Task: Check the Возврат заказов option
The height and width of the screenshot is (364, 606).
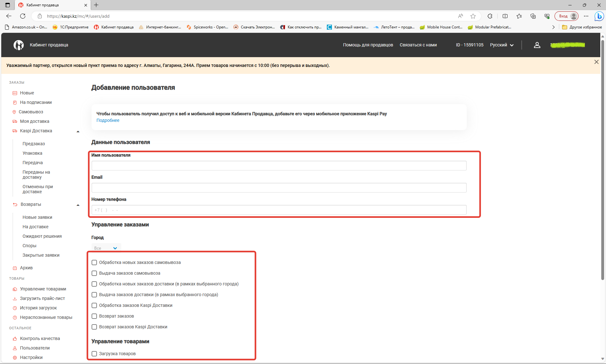Action: 94,316
